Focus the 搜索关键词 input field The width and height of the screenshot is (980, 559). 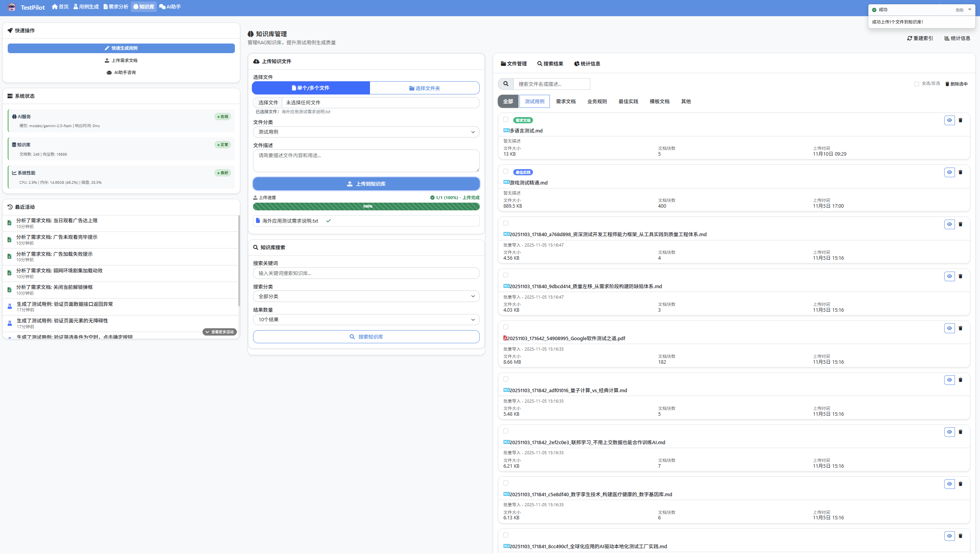[x=366, y=273]
